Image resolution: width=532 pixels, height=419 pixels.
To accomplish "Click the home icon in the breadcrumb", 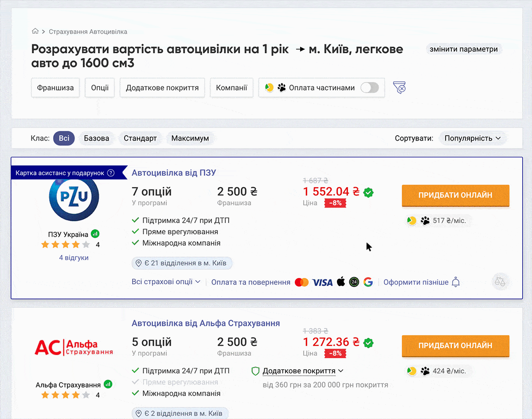I will (x=35, y=31).
